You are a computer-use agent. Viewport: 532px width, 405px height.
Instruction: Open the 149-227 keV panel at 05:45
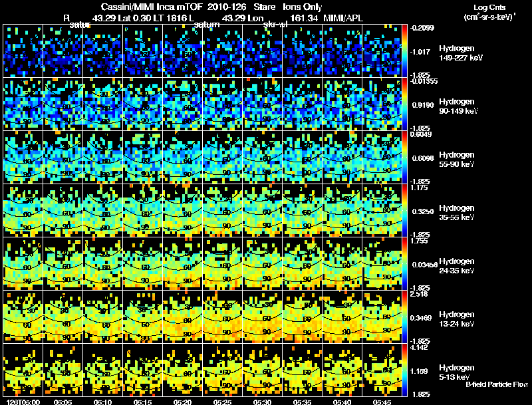[x=382, y=51]
